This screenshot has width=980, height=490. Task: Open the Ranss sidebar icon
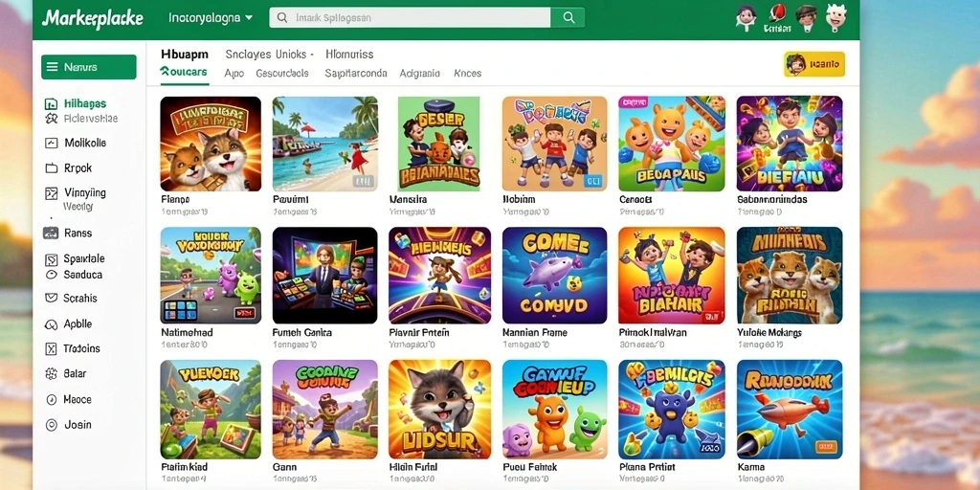(x=51, y=234)
